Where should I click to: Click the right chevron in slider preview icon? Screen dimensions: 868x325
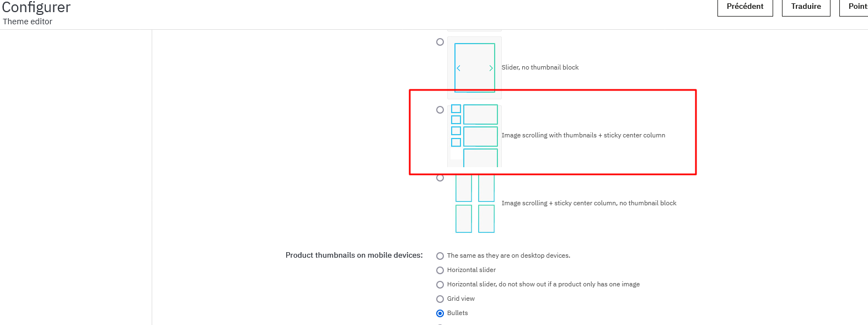[x=491, y=68]
